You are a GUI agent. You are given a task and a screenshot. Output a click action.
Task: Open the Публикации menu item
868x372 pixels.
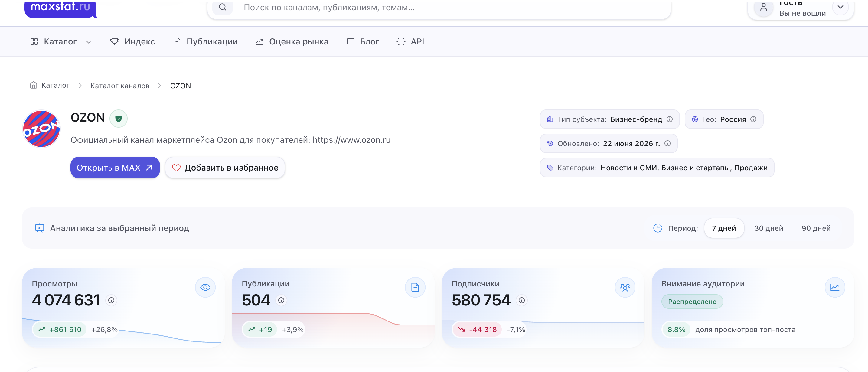[x=205, y=41]
